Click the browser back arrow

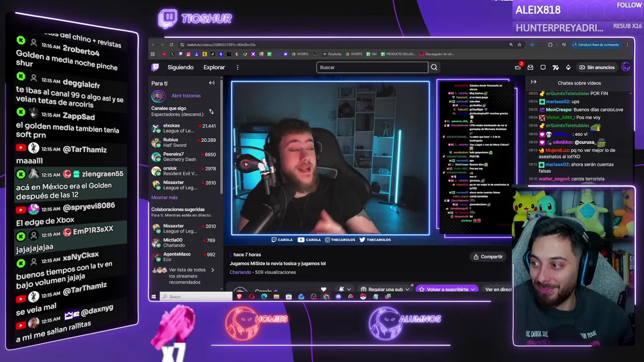[x=153, y=45]
